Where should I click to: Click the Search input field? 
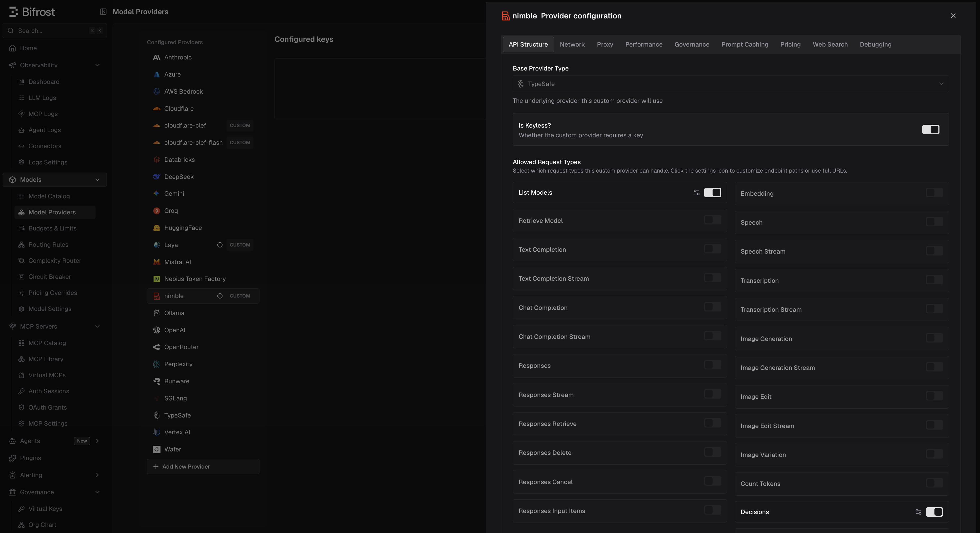[x=55, y=31]
